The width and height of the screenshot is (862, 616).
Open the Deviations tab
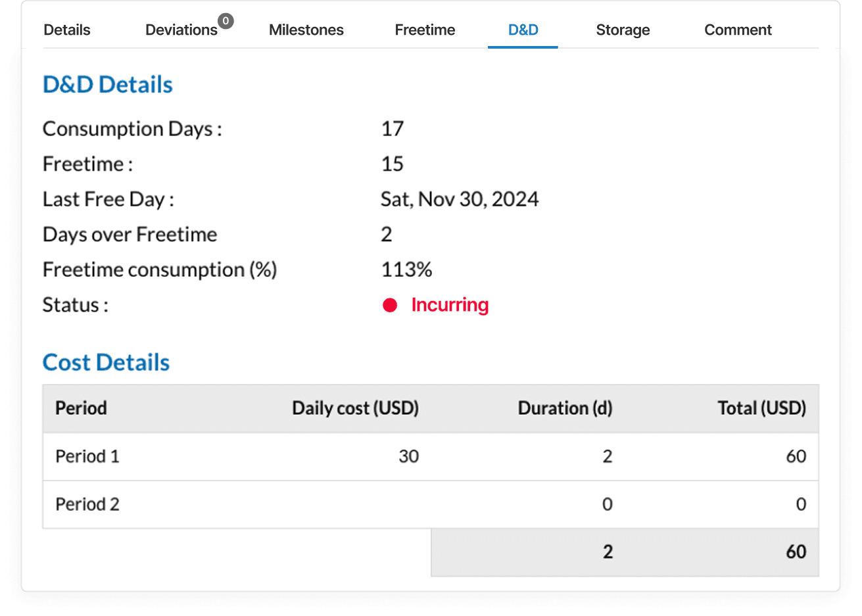181,30
